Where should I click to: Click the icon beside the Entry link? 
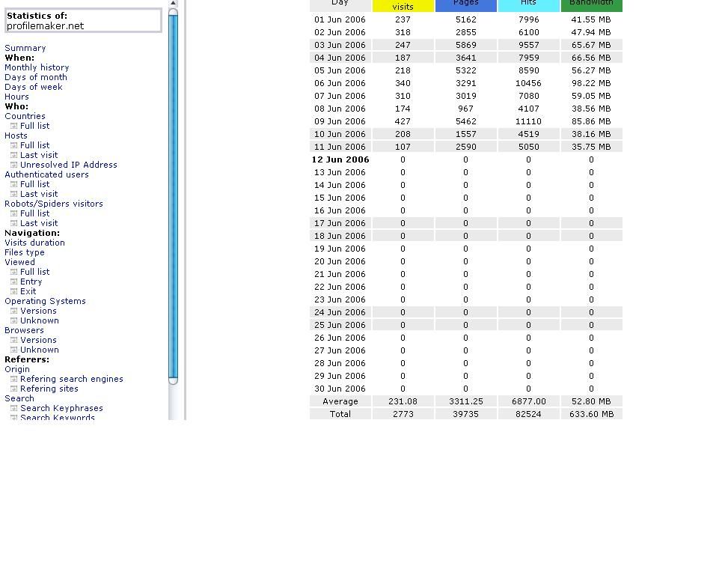pos(14,282)
